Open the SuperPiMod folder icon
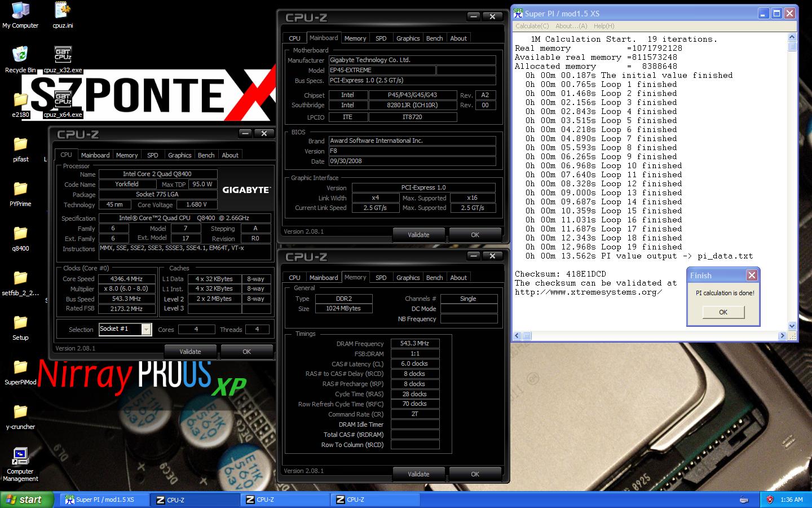 click(x=20, y=372)
